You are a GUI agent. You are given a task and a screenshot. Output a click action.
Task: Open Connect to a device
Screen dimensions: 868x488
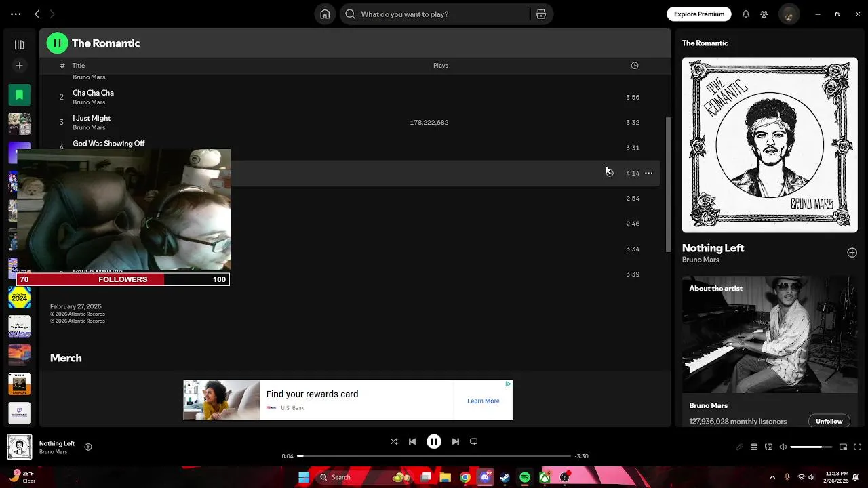769,447
